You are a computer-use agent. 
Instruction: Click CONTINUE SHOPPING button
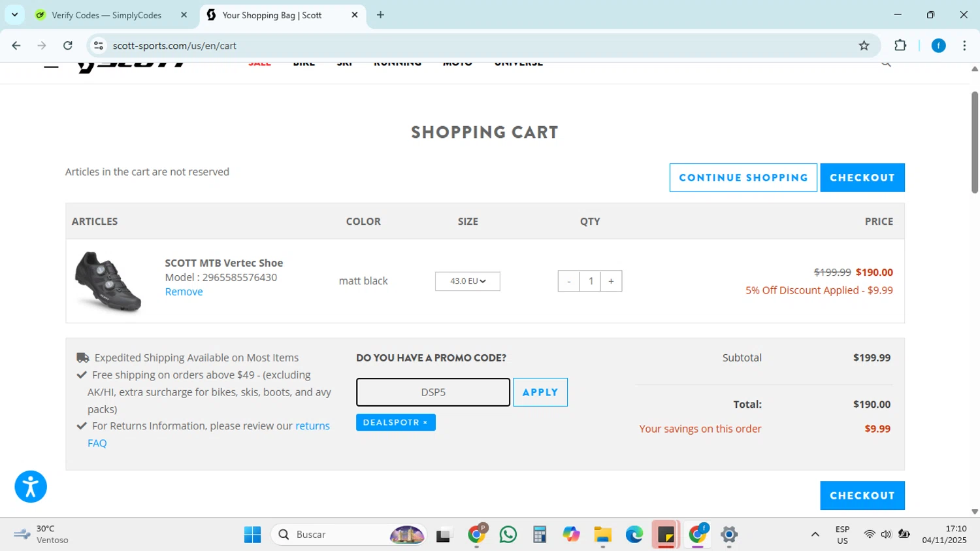pyautogui.click(x=743, y=178)
